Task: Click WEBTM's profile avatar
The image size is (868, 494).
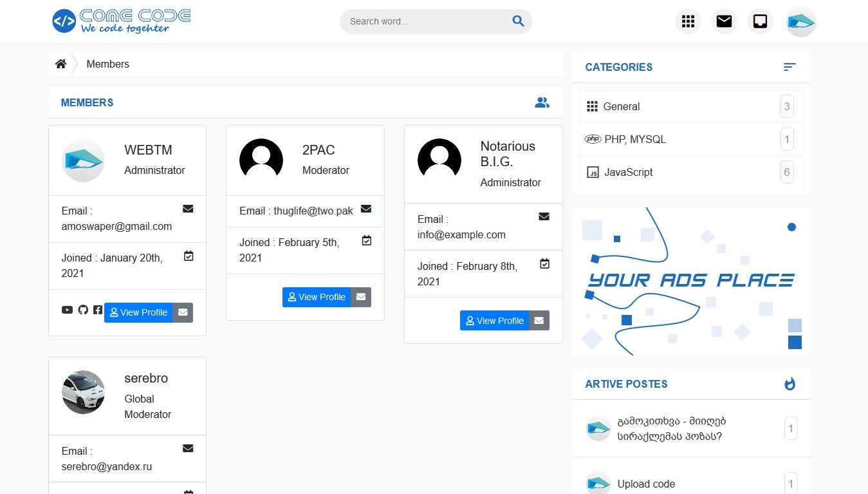Action: point(83,160)
